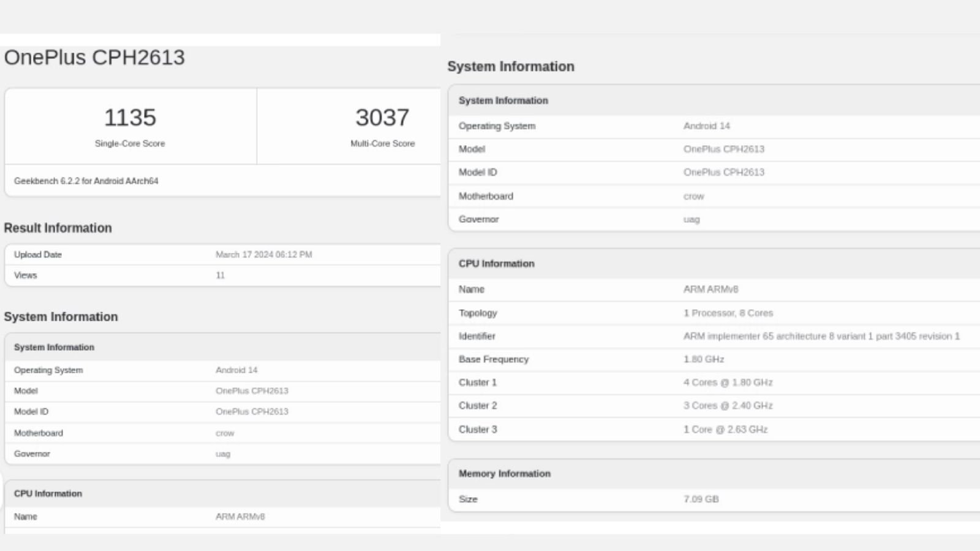Click Operating System label in right panel

coord(497,126)
